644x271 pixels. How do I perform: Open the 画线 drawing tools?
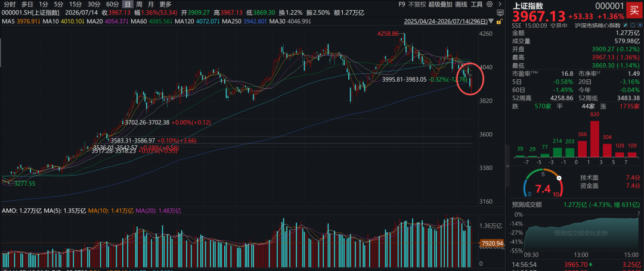(461, 5)
